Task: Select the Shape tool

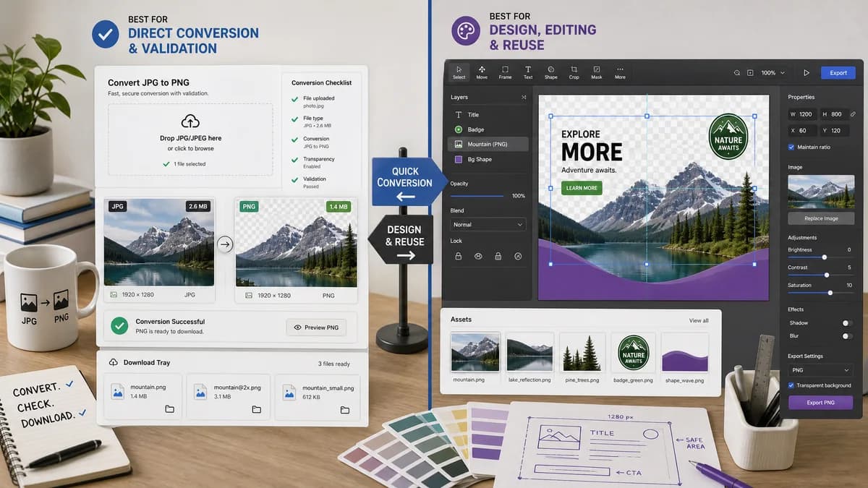Action: (550, 72)
